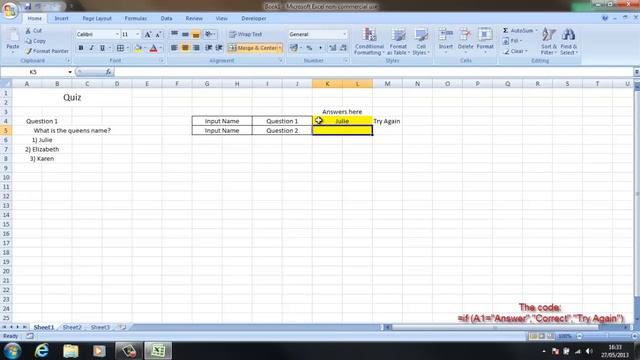Open Find & Select
640x360 pixels.
pyautogui.click(x=569, y=41)
